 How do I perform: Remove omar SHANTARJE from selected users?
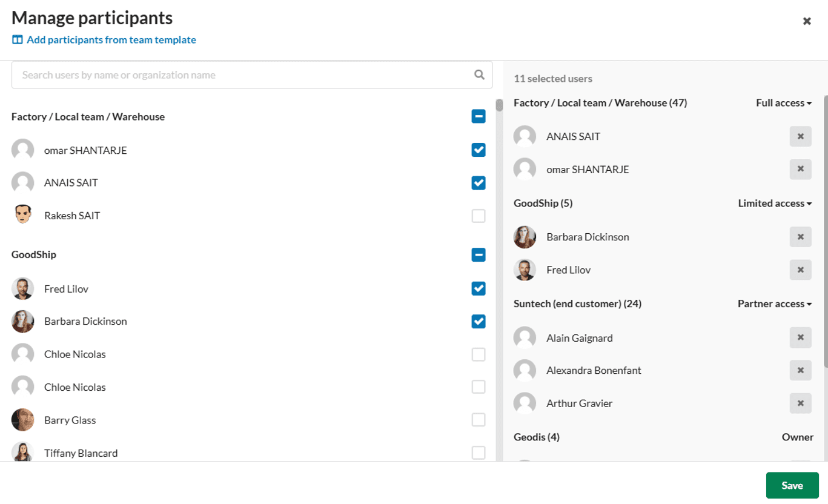[x=800, y=170]
